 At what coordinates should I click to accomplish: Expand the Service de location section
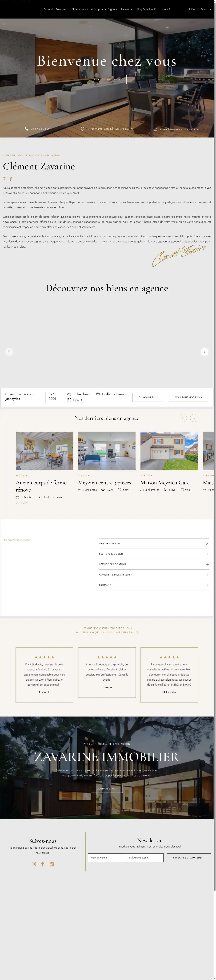(x=207, y=564)
